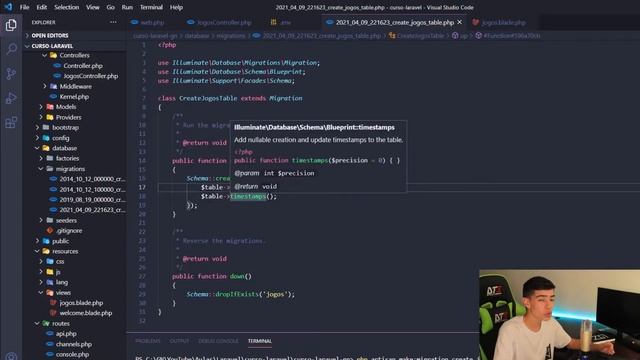Image resolution: width=640 pixels, height=360 pixels.
Task: Open Kernel.php in the explorer
Action: click(74, 97)
